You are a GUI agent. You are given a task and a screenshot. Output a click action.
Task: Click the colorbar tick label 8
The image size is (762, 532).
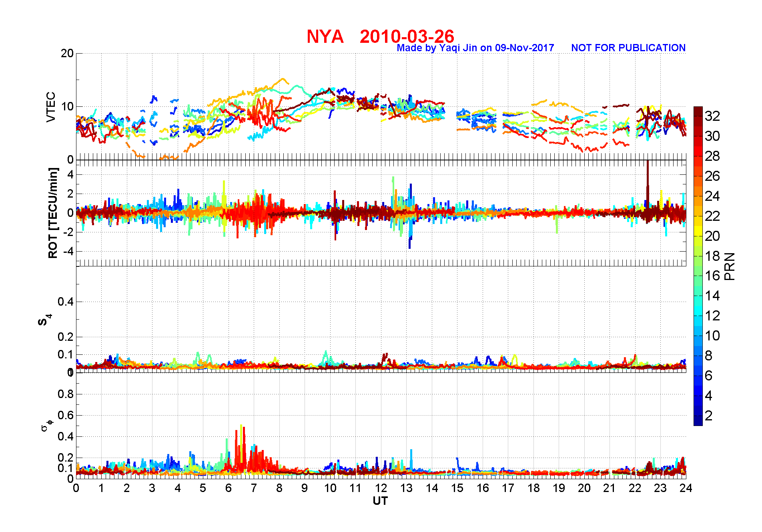709,356
